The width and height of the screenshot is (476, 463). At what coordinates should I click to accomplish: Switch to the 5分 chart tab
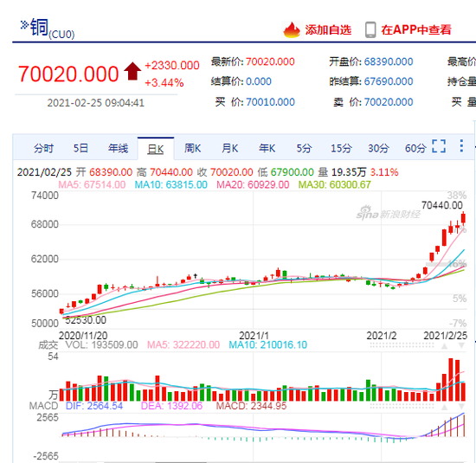click(304, 149)
